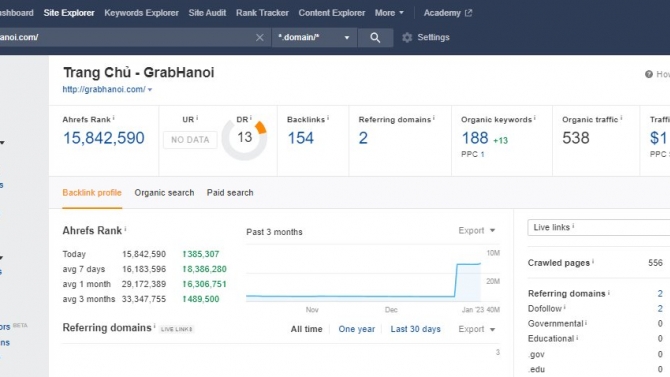Screen dimensions: 670x377
Task: Click the Ahrefs Rank value 15,842,590
Action: (x=104, y=138)
